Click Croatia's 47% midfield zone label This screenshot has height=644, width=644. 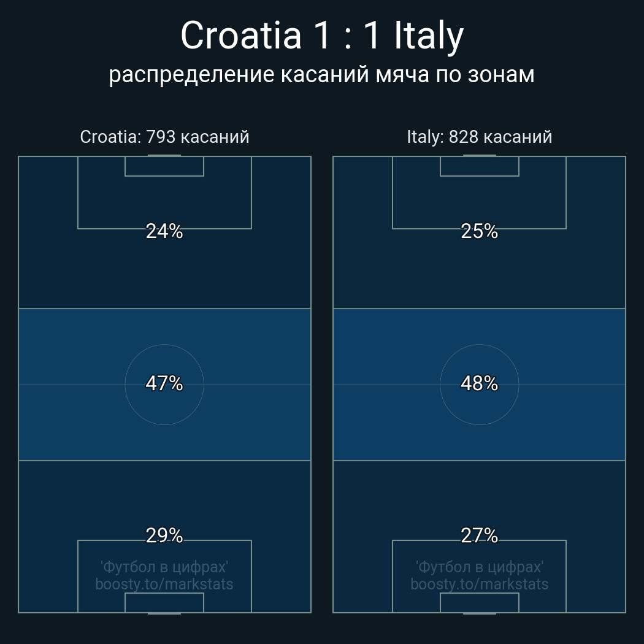tap(164, 383)
